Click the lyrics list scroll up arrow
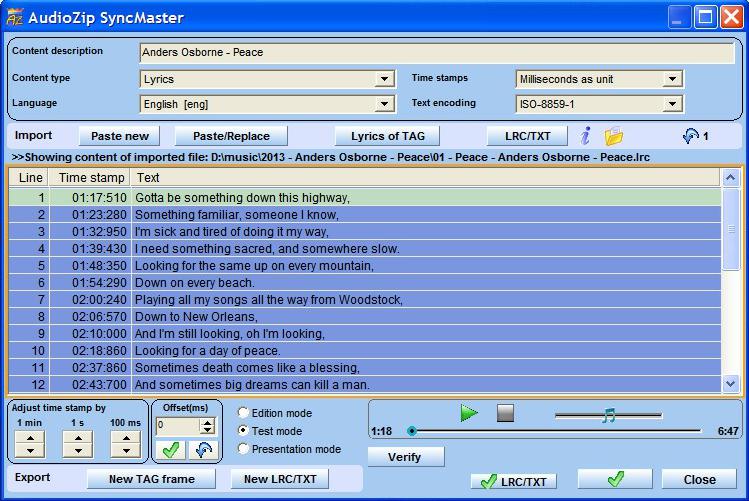Viewport: 749px width, 501px height. click(730, 178)
